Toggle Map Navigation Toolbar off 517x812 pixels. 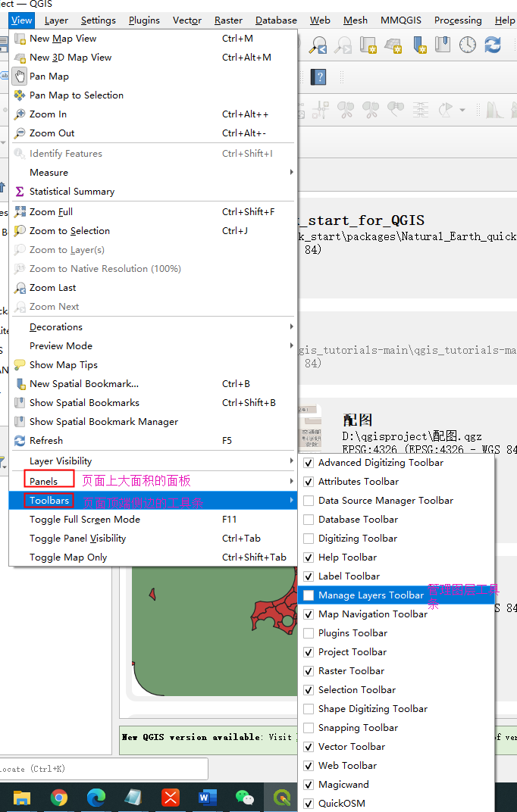click(x=309, y=614)
